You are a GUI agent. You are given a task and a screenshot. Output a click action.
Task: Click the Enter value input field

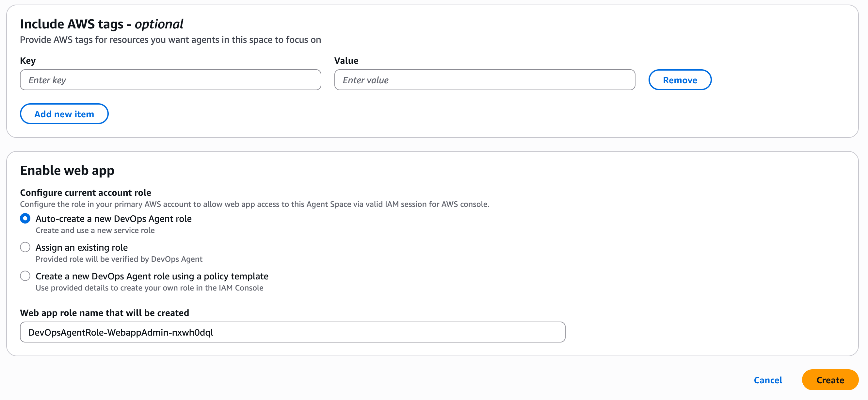(484, 80)
